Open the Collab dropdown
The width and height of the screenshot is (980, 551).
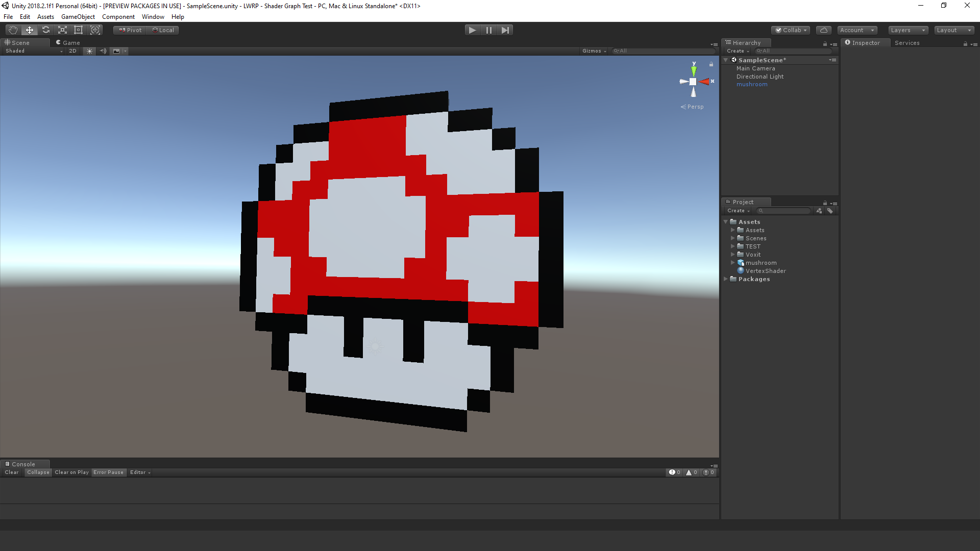(x=791, y=30)
